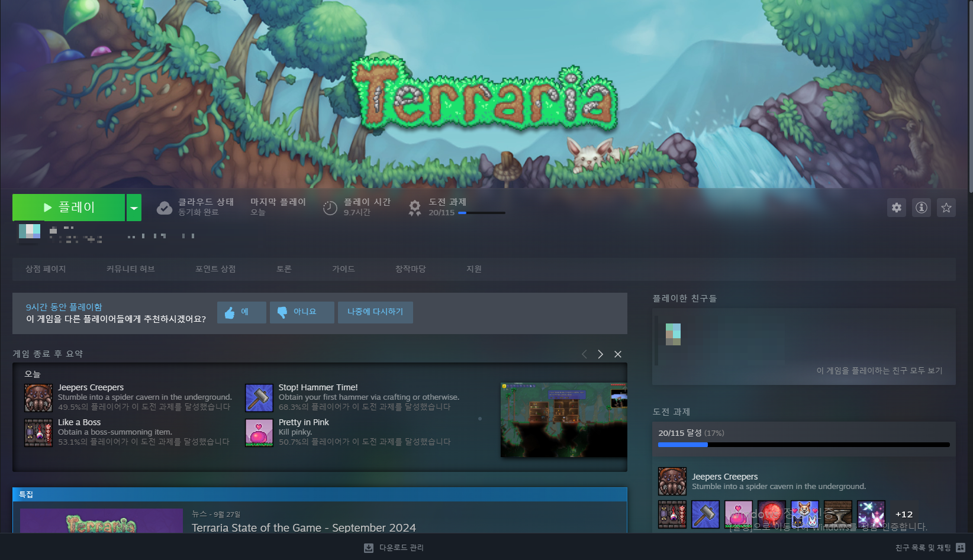Click 9시간 동안 플레이함 text
This screenshot has width=973, height=560.
64,307
